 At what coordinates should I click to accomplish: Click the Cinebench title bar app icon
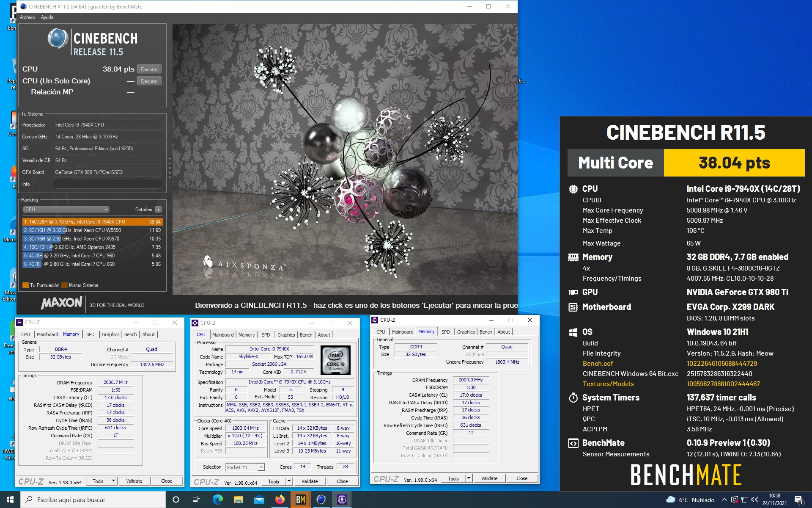pyautogui.click(x=23, y=6)
